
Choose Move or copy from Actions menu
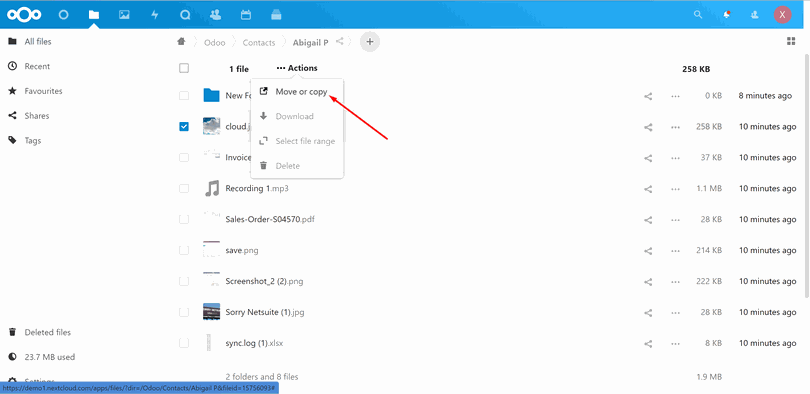pyautogui.click(x=297, y=92)
